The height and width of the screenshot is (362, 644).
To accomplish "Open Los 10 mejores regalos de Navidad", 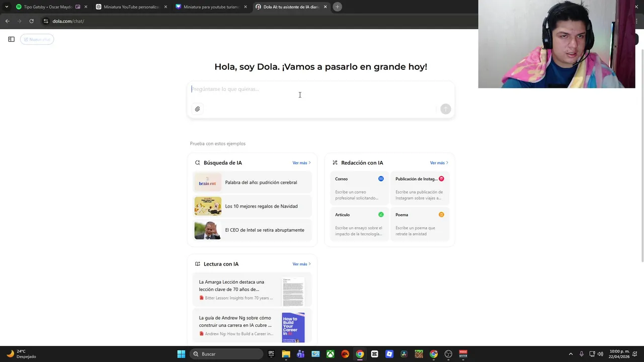I will click(x=252, y=206).
